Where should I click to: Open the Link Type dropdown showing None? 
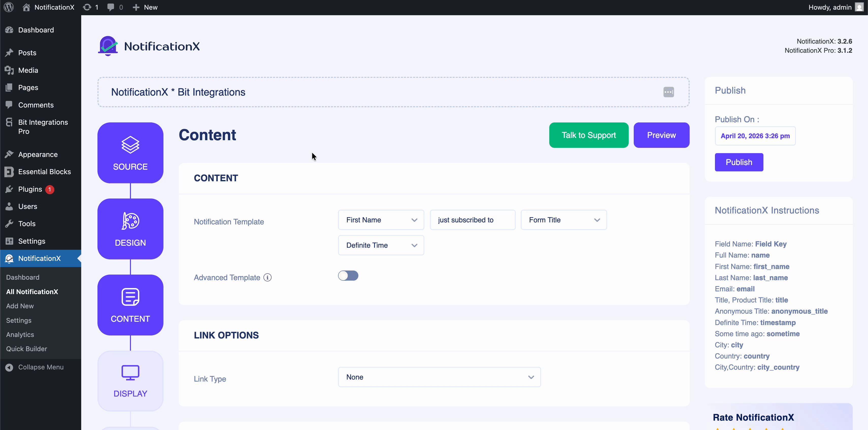tap(438, 377)
